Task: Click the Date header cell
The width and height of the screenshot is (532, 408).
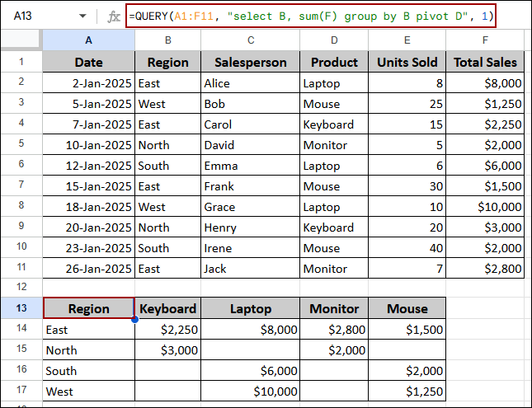Action: 88,62
